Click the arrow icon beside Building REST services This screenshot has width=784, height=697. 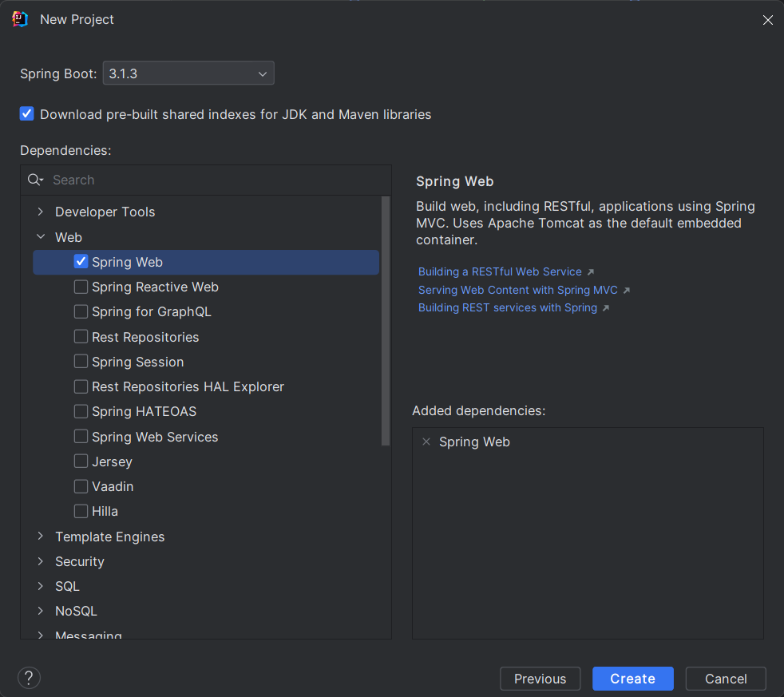[x=606, y=308]
